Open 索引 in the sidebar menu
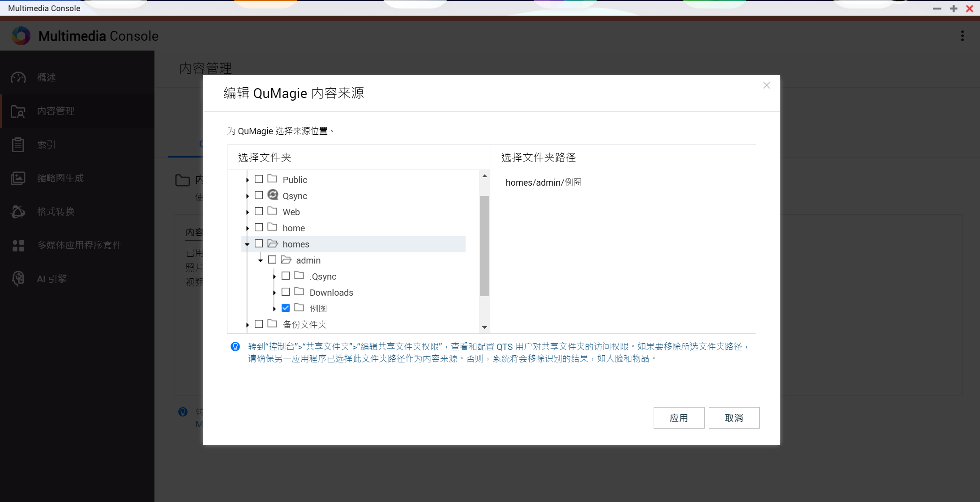The height and width of the screenshot is (502, 980). tap(77, 145)
